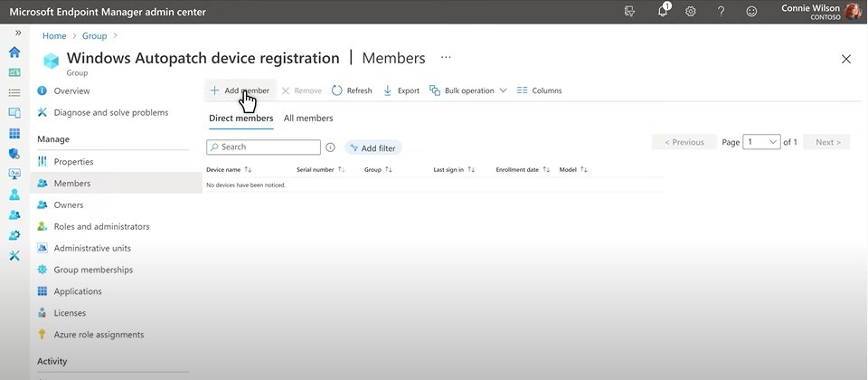The height and width of the screenshot is (380, 868).
Task: Open Endpoint security shield icon
Action: click(14, 154)
